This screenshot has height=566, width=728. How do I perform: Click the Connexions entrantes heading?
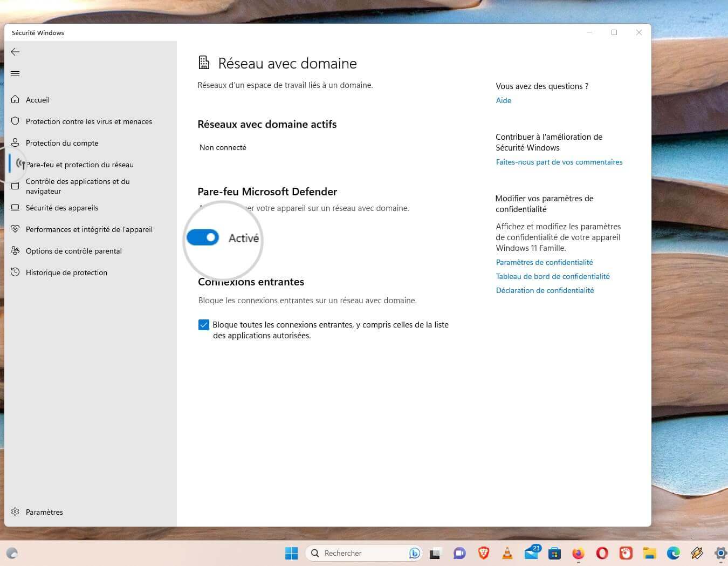click(x=251, y=282)
